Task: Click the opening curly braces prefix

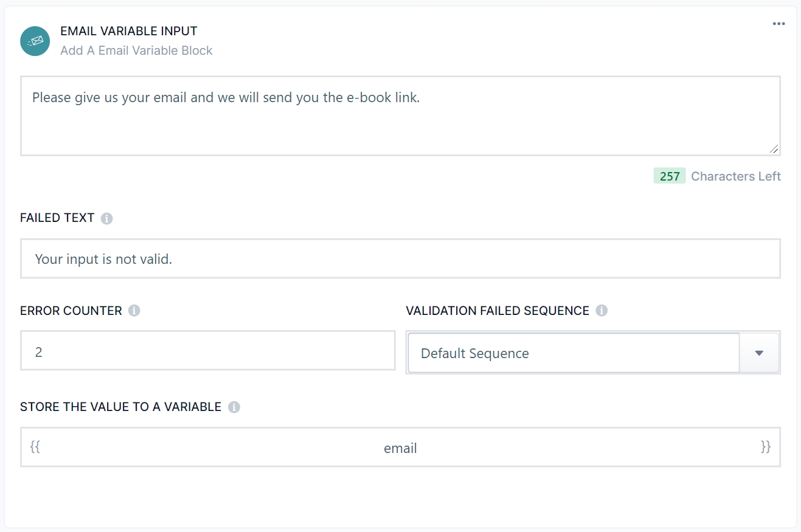Action: pyautogui.click(x=35, y=447)
